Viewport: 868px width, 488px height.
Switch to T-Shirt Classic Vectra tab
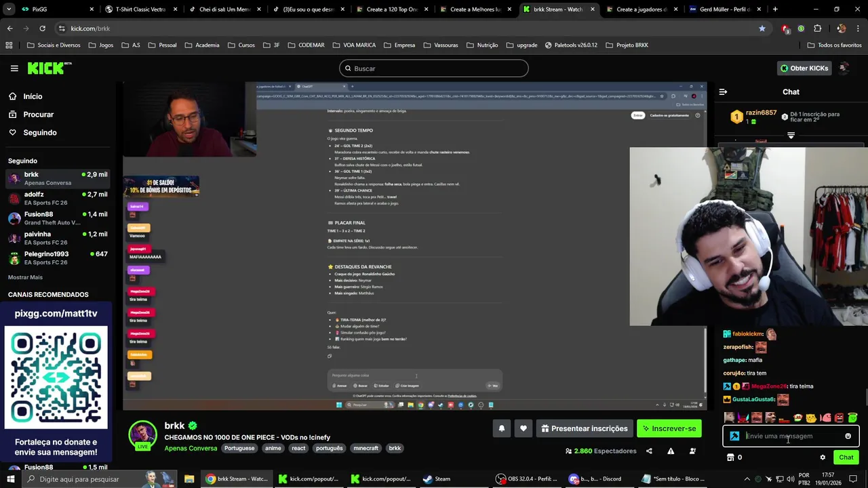point(141,9)
